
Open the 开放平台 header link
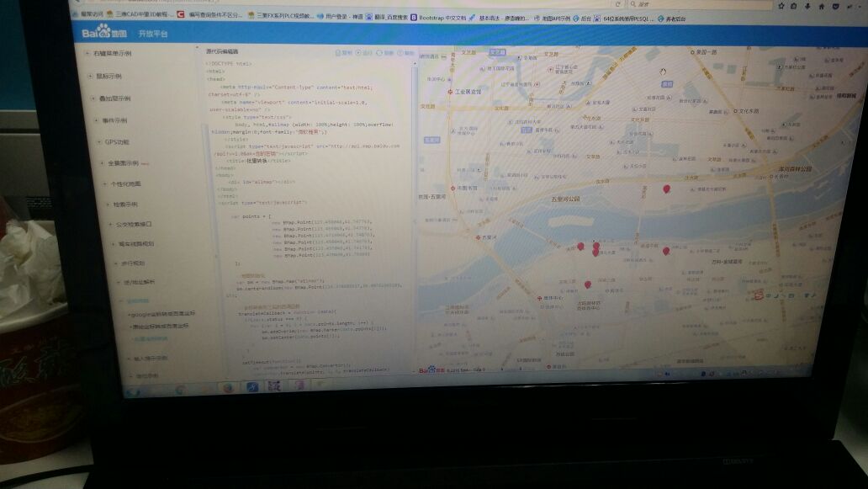[x=153, y=34]
